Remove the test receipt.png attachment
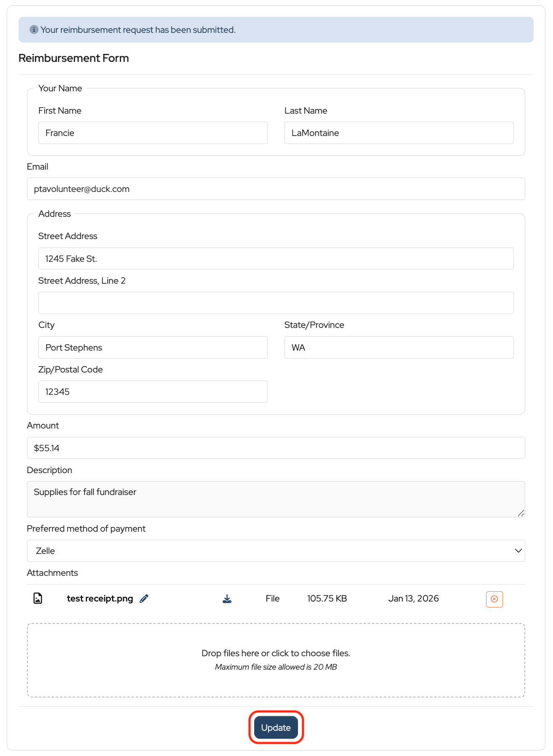This screenshot has height=756, width=553. pyautogui.click(x=494, y=599)
